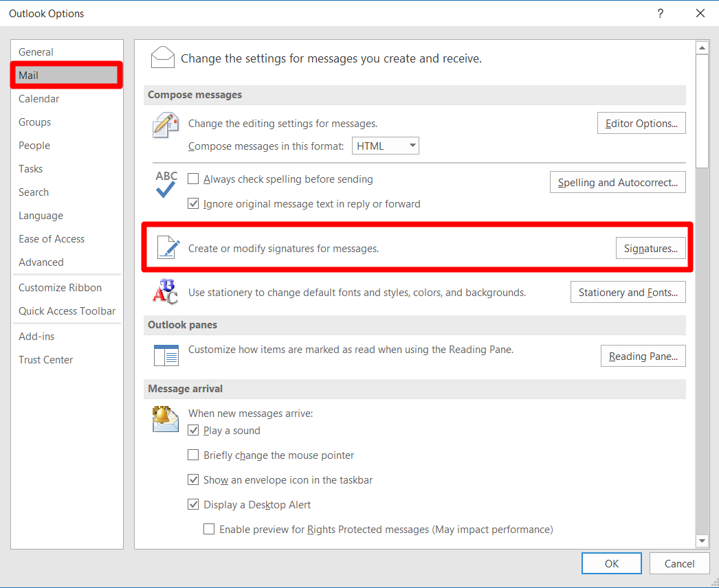Switch to Tasks options

[x=67, y=169]
